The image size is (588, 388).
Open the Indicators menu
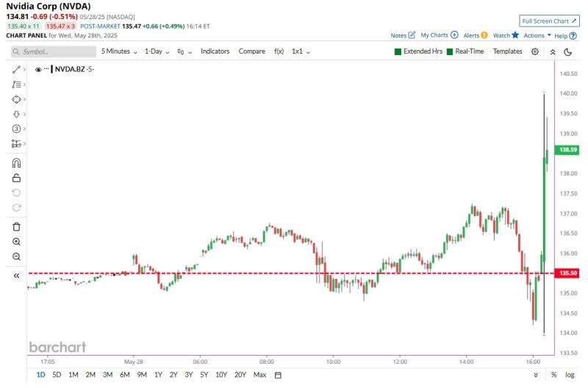tap(215, 51)
